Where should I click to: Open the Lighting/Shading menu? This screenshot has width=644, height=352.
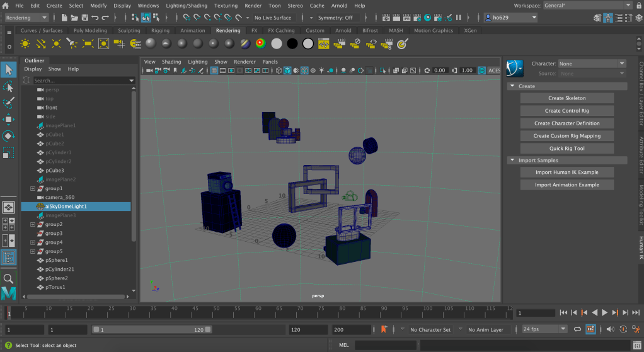tap(186, 5)
